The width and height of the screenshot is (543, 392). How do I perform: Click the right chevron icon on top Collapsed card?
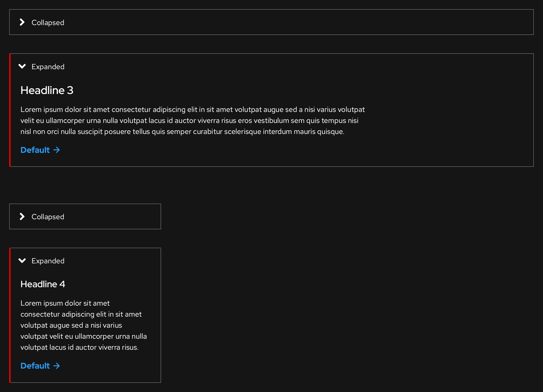pyautogui.click(x=22, y=22)
